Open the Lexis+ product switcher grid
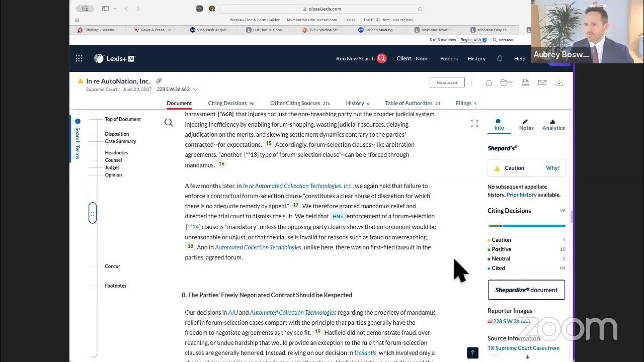 (x=79, y=58)
